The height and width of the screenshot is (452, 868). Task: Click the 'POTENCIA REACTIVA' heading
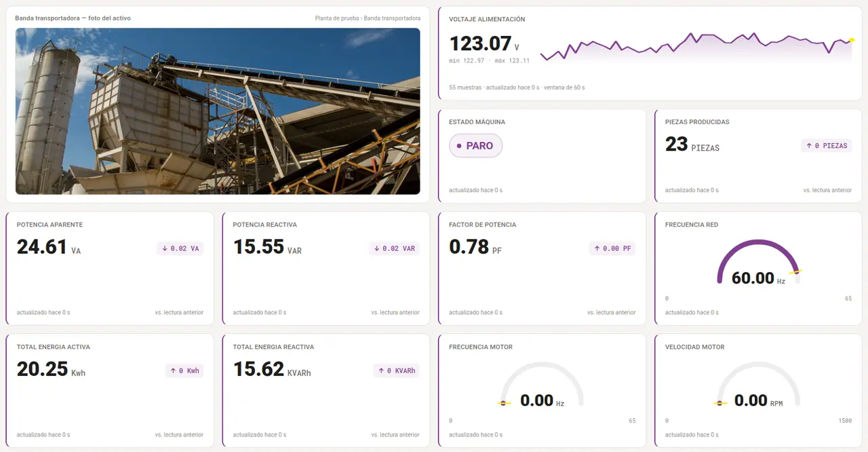264,225
